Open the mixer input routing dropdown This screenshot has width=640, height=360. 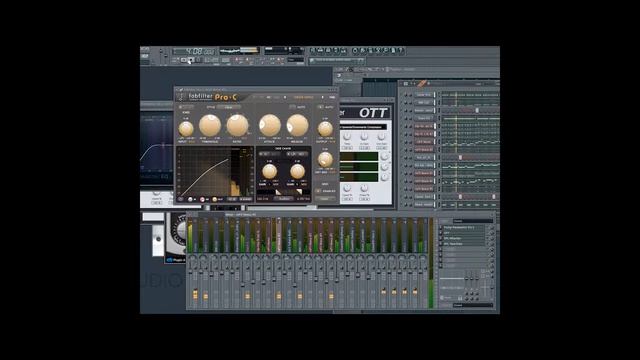[473, 221]
